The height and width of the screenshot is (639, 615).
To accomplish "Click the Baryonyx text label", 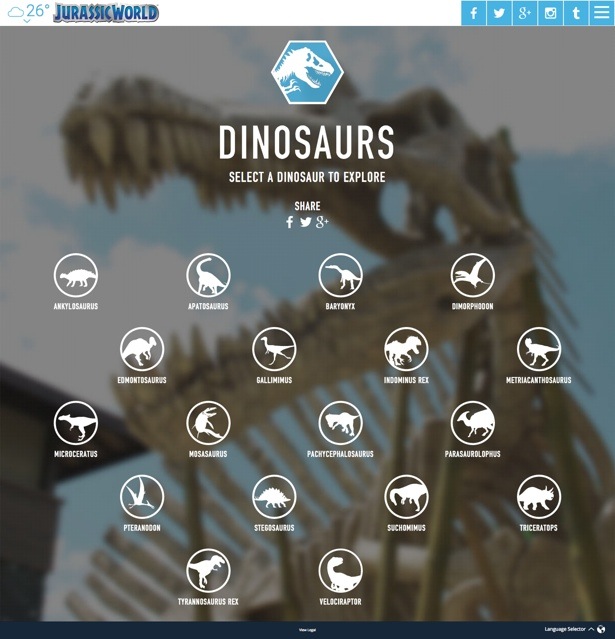I will pyautogui.click(x=340, y=306).
